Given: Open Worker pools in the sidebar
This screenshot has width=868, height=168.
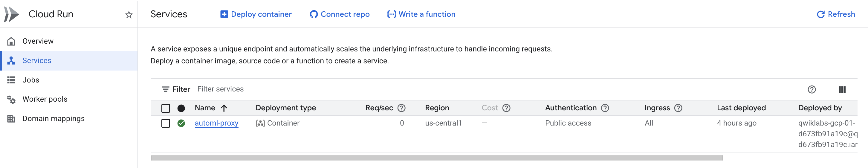Looking at the screenshot, I should click(x=45, y=99).
